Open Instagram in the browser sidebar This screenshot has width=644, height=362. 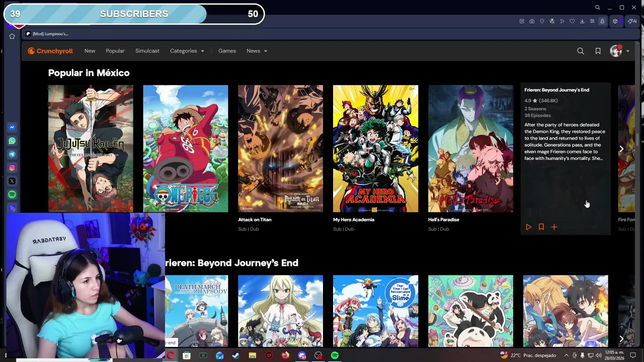12,168
